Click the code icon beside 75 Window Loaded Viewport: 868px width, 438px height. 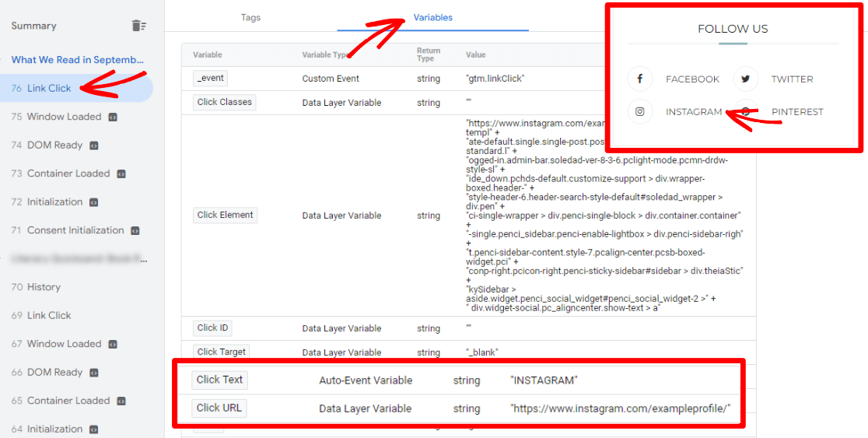click(113, 117)
